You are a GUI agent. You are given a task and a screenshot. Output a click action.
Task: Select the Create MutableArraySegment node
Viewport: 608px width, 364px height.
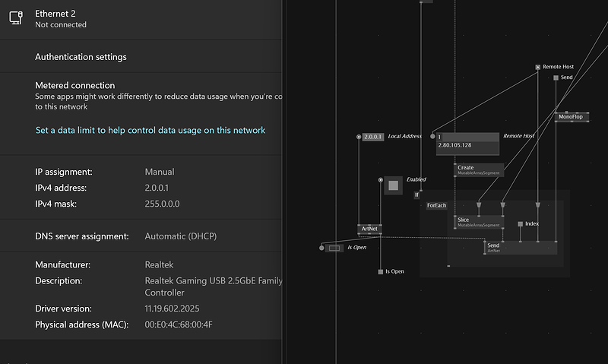click(x=479, y=169)
